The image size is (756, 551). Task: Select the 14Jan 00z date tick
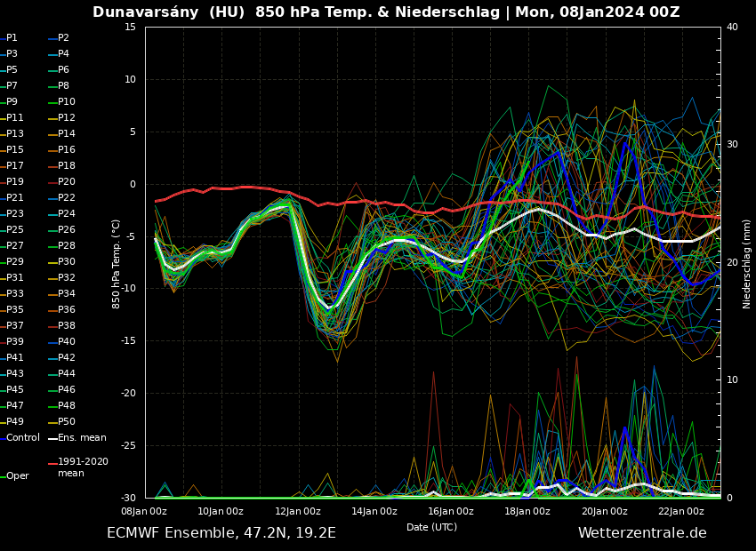(x=374, y=511)
